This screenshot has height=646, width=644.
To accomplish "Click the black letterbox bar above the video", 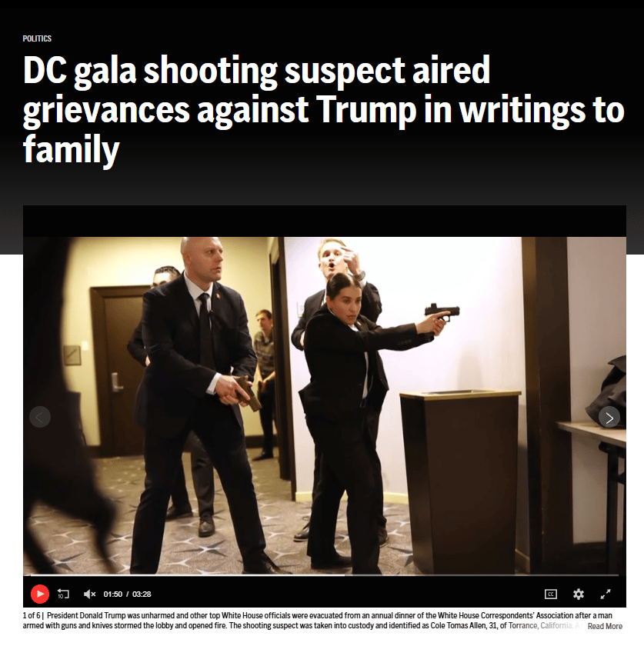I will [x=325, y=221].
